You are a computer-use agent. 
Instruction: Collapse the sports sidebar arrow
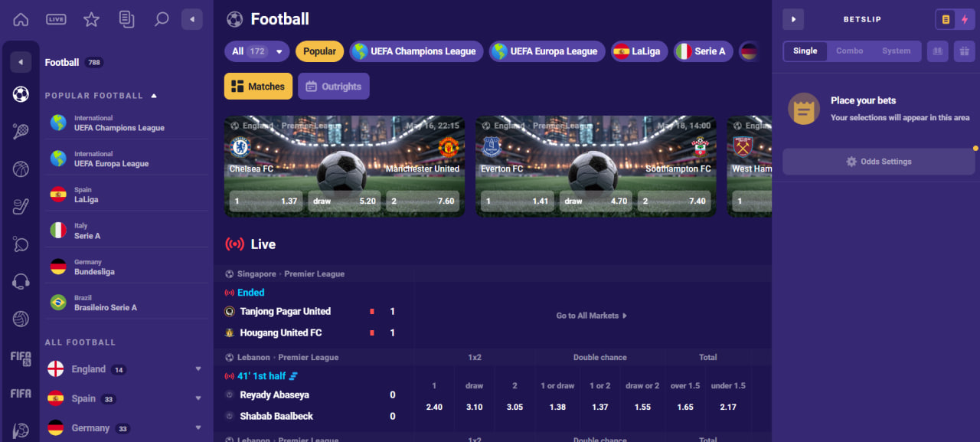click(21, 62)
